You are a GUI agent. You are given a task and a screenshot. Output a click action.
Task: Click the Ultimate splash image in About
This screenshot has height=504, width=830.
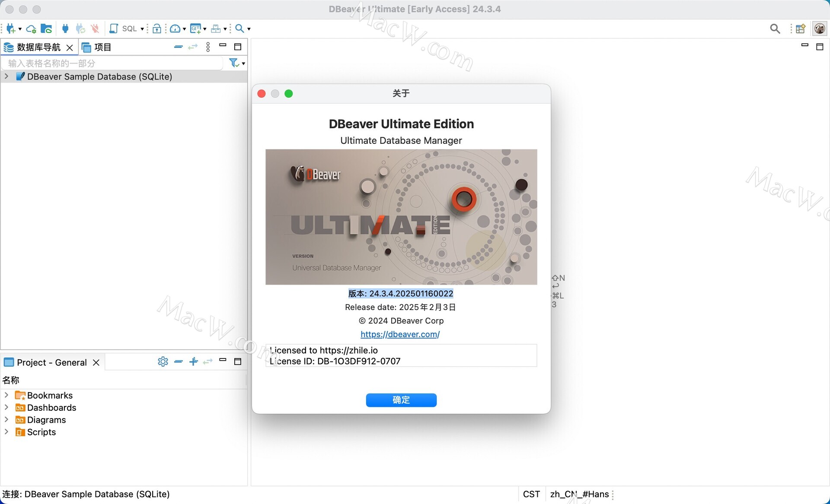[401, 217]
